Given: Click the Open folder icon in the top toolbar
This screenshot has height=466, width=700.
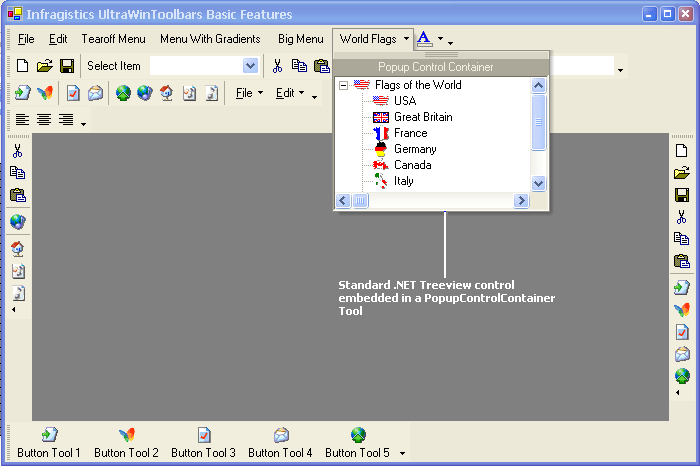Looking at the screenshot, I should click(45, 66).
